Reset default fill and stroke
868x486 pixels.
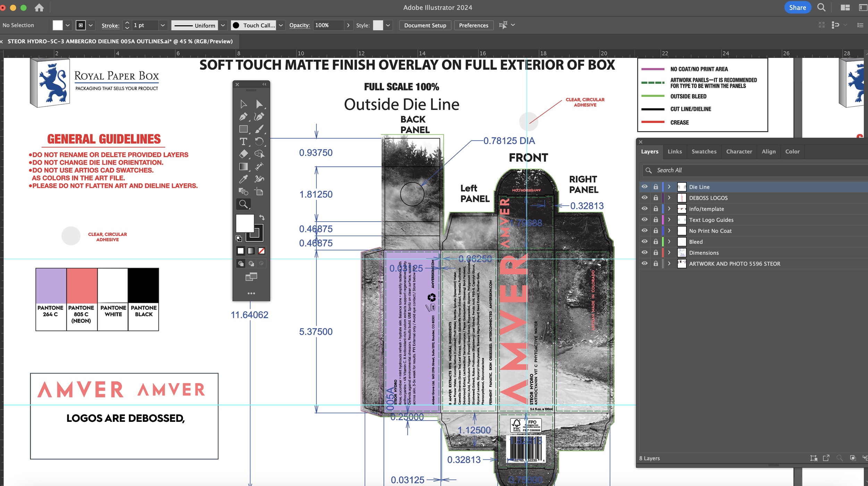coord(239,238)
